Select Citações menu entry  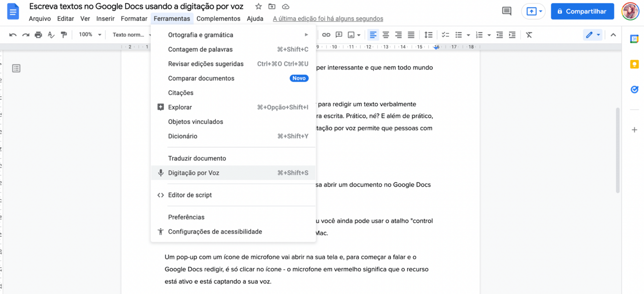[233, 93]
